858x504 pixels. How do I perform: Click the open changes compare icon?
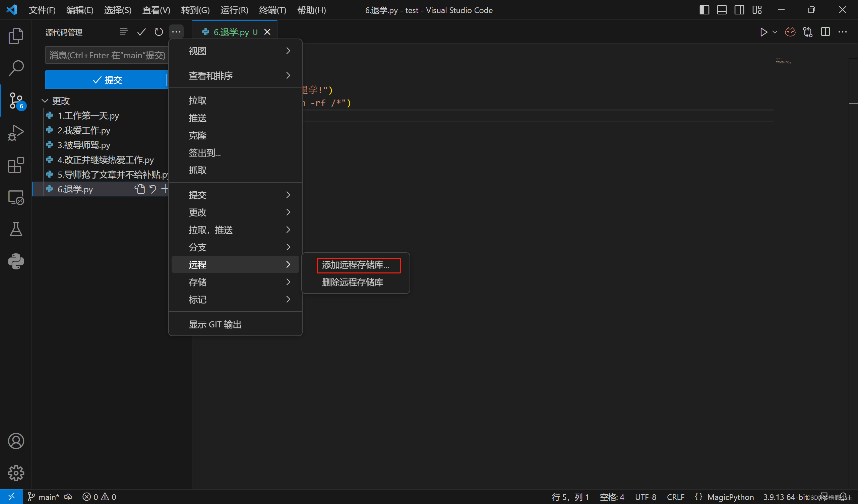coord(808,32)
